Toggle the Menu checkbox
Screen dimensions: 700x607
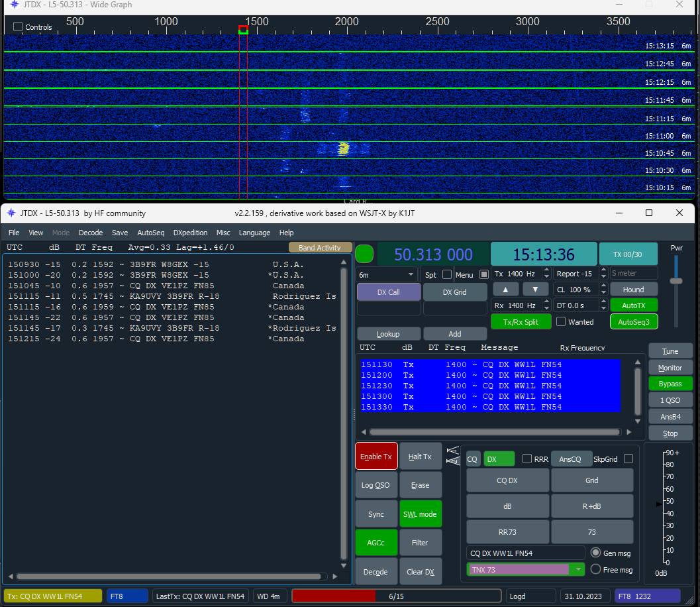[x=484, y=274]
